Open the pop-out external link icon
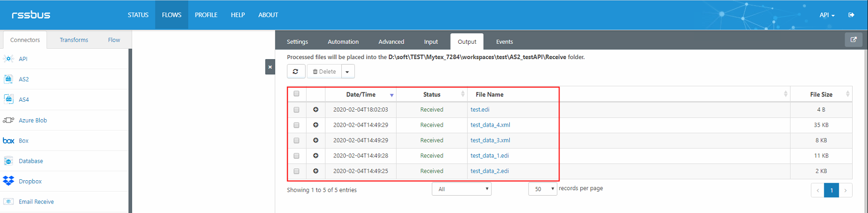The image size is (868, 213). tap(853, 40)
